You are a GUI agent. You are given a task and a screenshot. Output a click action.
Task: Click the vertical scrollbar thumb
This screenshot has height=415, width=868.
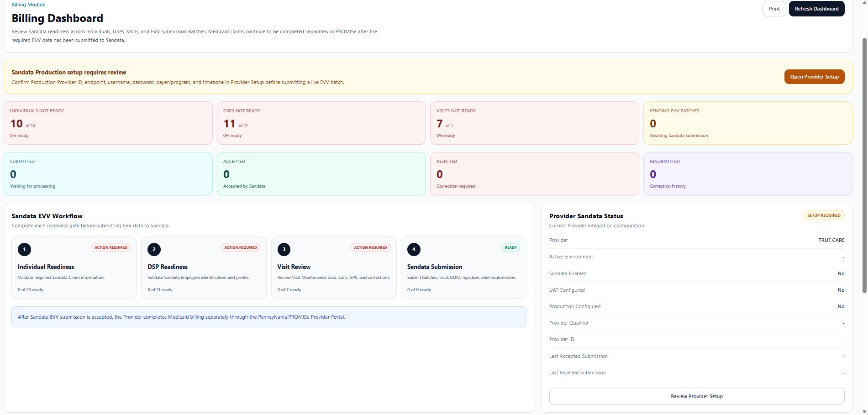tap(864, 164)
